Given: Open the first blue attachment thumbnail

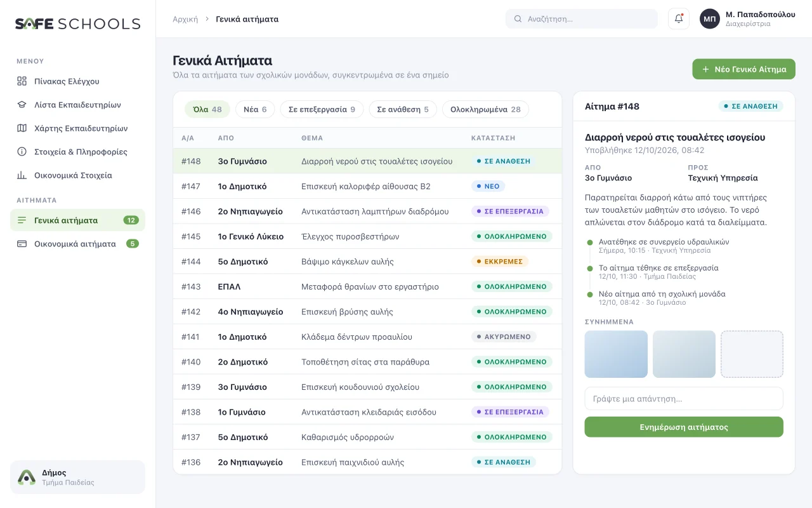Looking at the screenshot, I should pos(616,354).
